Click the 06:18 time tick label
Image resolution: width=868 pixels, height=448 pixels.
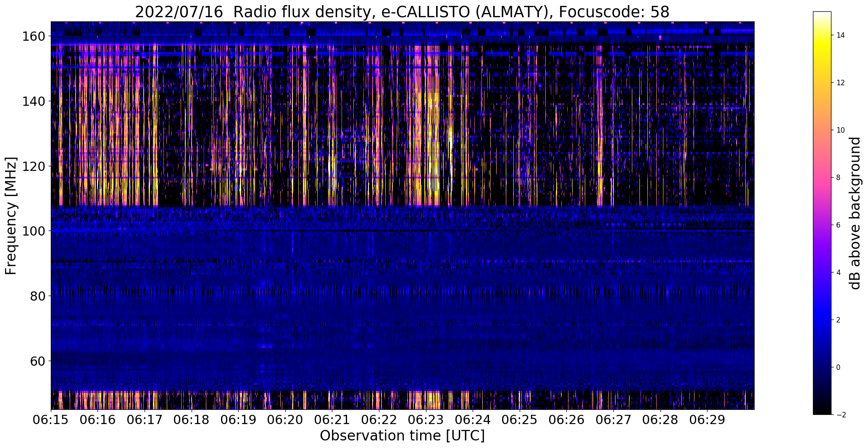click(192, 420)
